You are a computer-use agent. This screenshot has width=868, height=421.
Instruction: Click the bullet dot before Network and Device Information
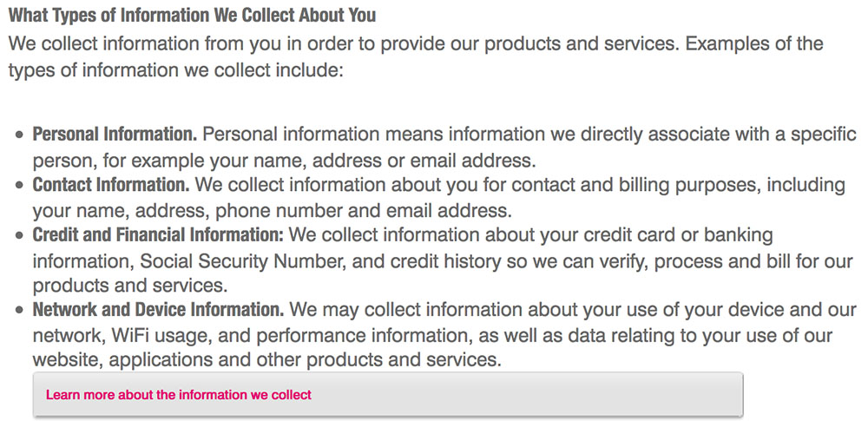point(19,310)
